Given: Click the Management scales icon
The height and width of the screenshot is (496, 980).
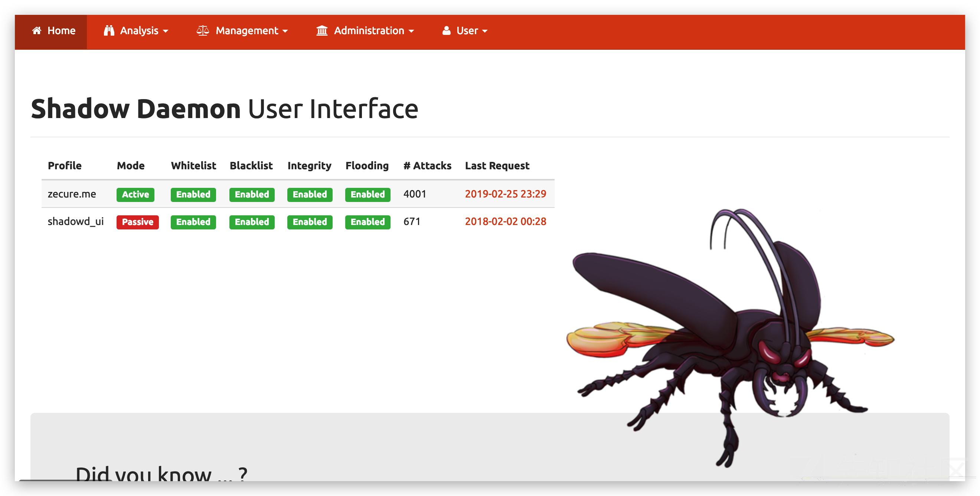Looking at the screenshot, I should [202, 30].
